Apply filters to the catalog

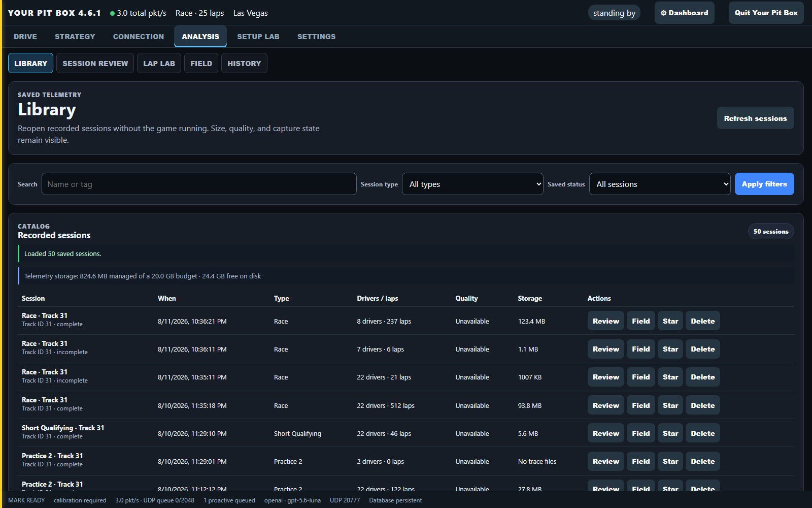(764, 184)
